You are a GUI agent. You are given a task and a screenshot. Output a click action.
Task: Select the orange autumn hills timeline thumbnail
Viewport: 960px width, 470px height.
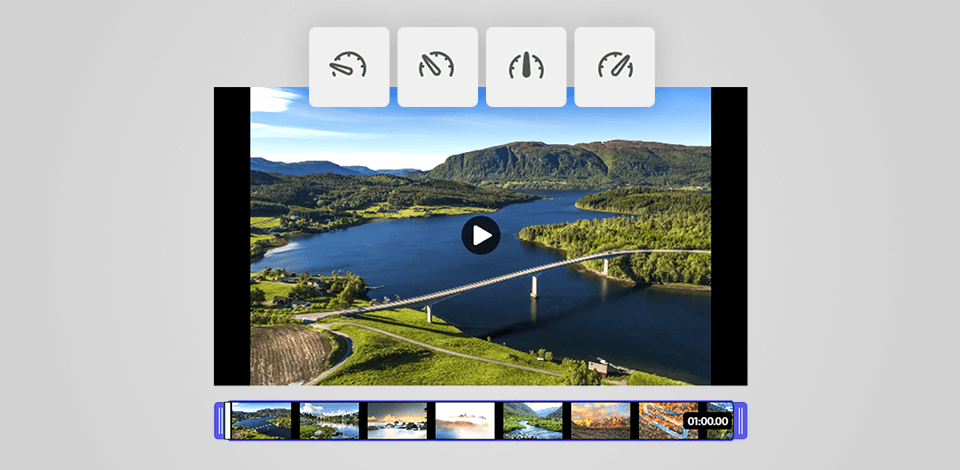click(601, 420)
